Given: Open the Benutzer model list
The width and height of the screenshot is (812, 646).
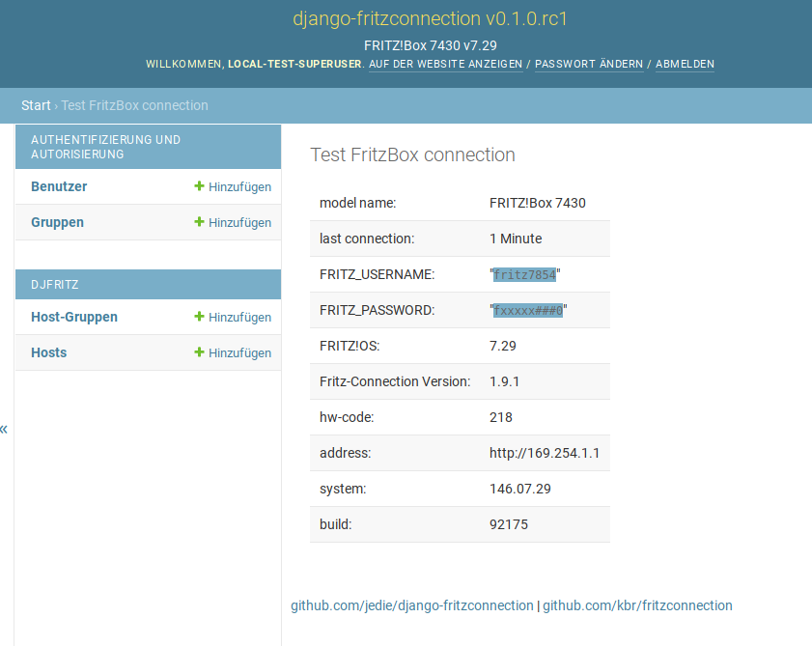Looking at the screenshot, I should click(59, 186).
